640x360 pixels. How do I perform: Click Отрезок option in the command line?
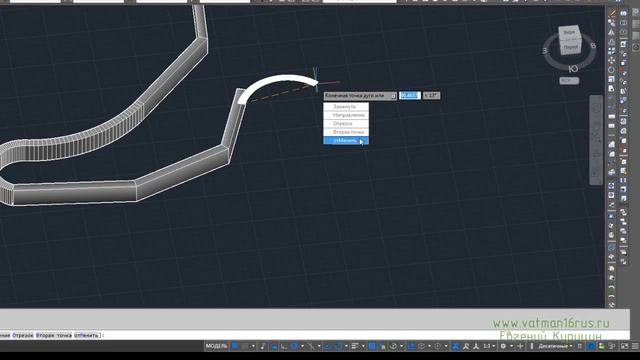click(23, 336)
